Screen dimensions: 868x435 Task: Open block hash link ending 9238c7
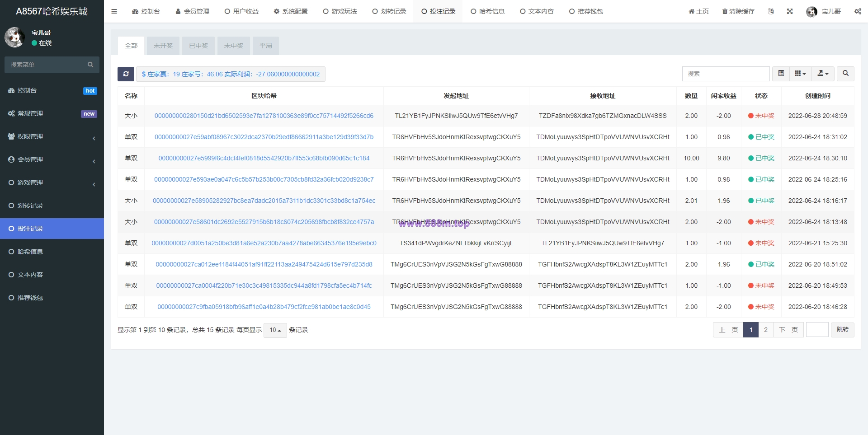coord(264,179)
